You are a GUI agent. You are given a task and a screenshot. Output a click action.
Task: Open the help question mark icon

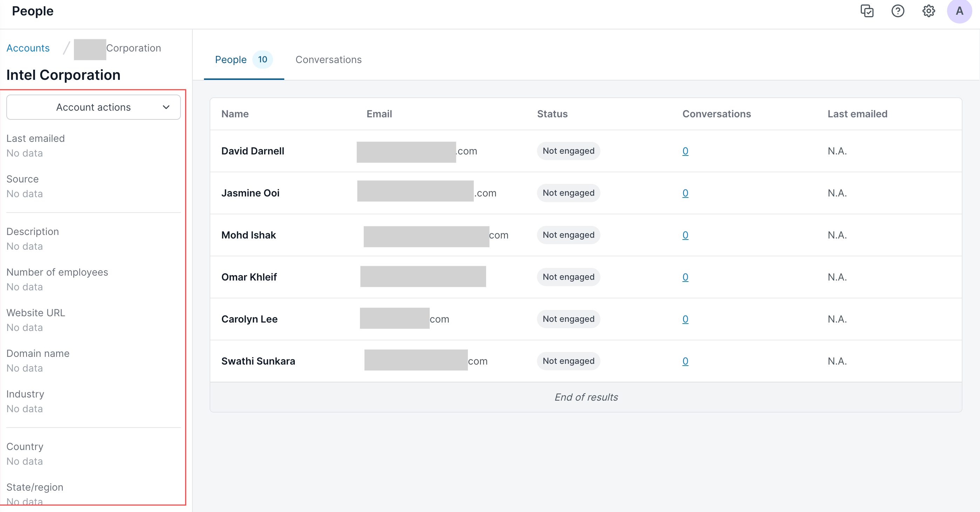pos(898,11)
